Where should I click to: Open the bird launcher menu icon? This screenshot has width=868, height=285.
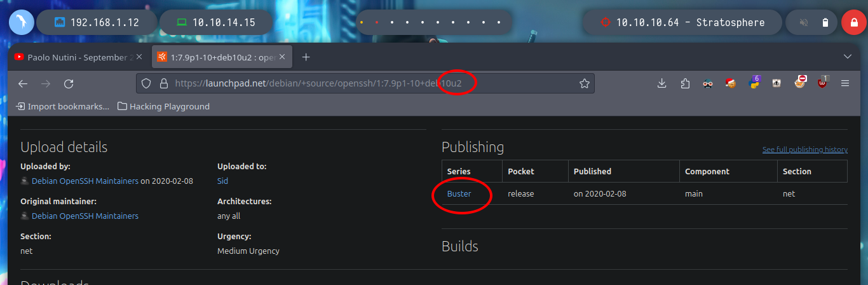(x=22, y=22)
